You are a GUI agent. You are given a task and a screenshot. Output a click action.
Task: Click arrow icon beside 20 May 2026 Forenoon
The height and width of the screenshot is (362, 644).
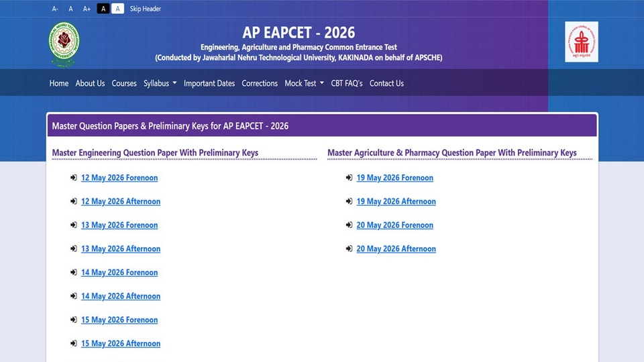coord(349,225)
